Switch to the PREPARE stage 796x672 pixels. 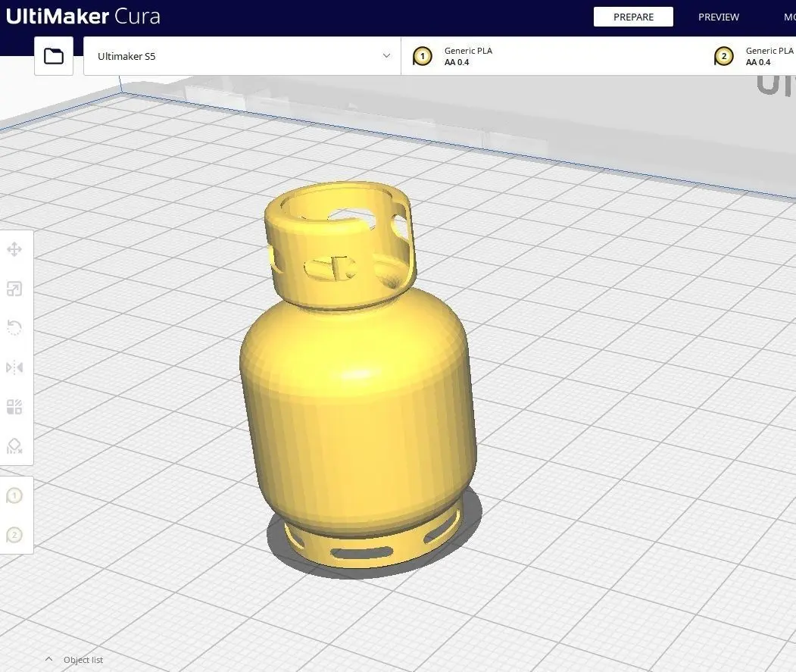click(633, 17)
